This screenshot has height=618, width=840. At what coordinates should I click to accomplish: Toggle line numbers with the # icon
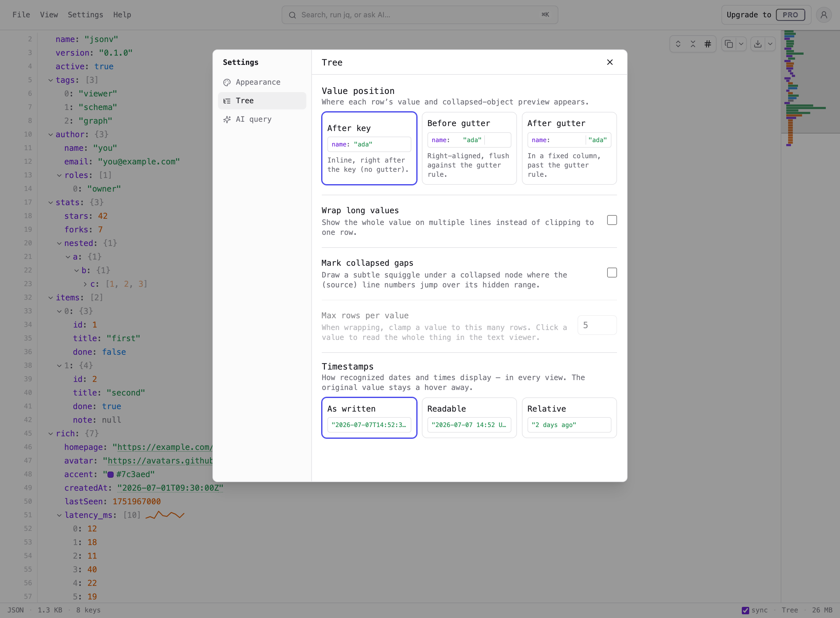coord(708,44)
